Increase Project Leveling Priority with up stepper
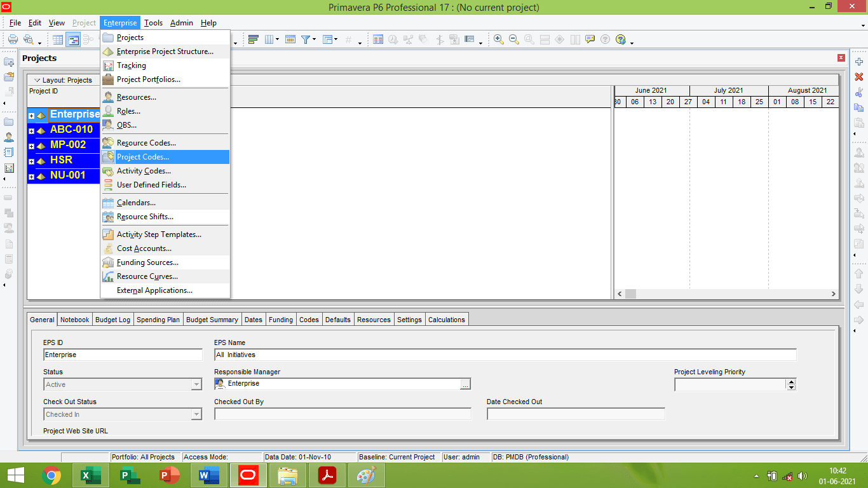The width and height of the screenshot is (868, 488). coord(791,382)
